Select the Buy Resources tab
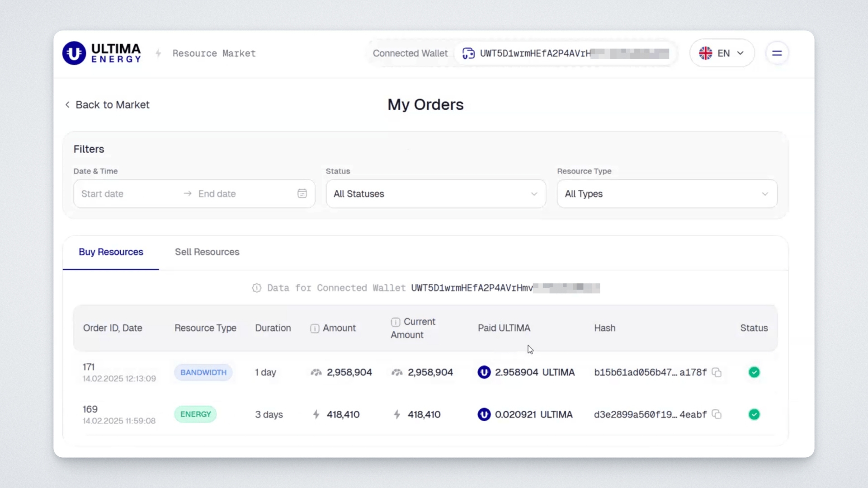Viewport: 868px width, 488px height. coord(111,252)
